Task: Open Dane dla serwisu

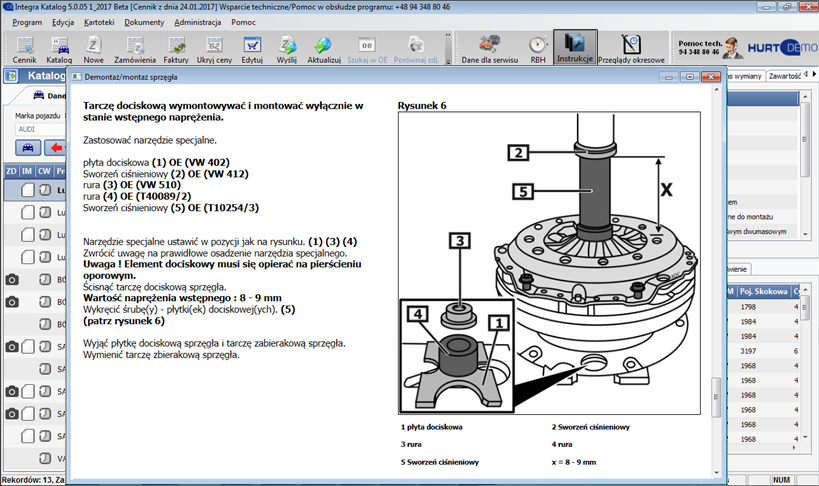Action: click(489, 49)
